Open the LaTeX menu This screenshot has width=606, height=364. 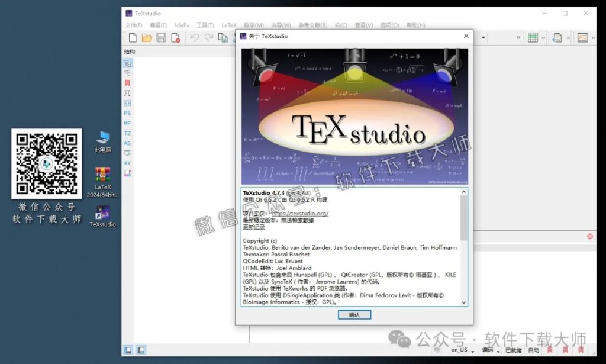[229, 25]
